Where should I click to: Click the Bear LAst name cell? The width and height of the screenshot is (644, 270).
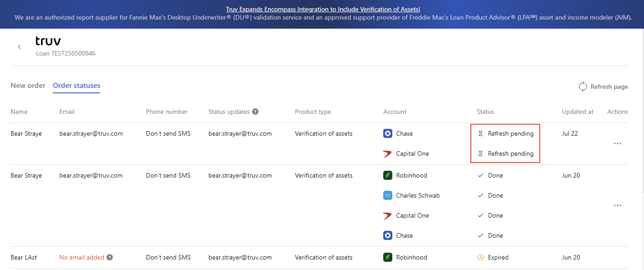click(24, 257)
